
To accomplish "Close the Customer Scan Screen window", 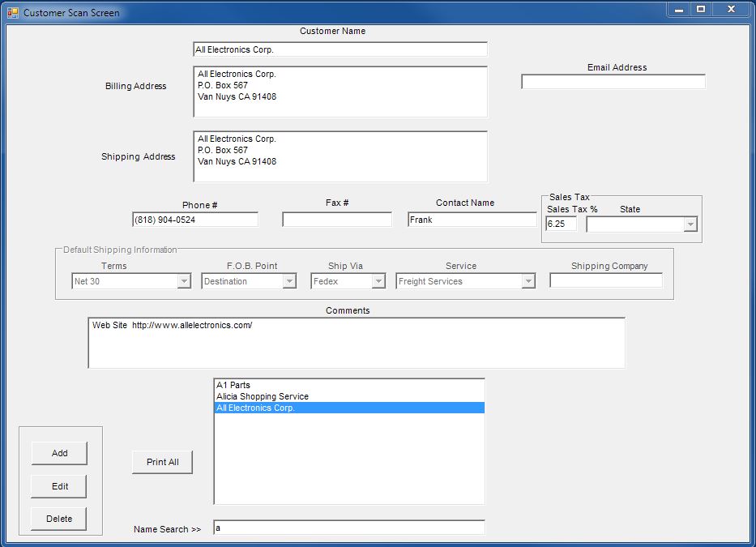I will tap(732, 10).
